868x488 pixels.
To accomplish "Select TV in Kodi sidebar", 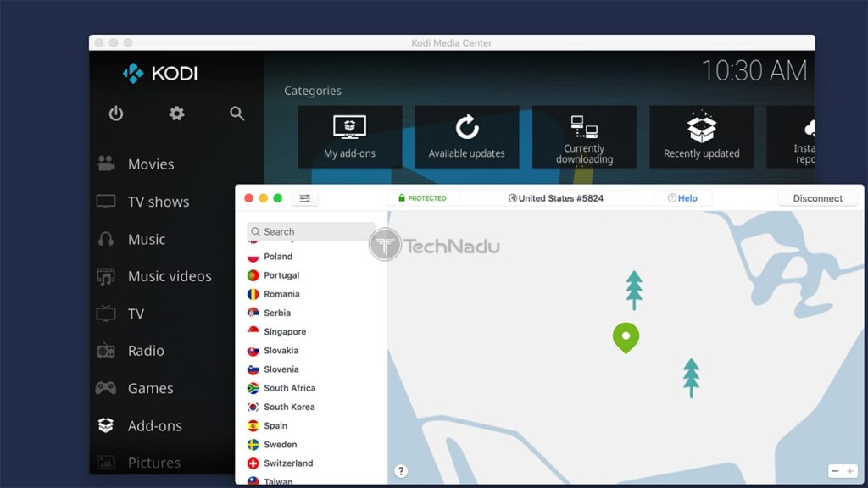I will (136, 313).
